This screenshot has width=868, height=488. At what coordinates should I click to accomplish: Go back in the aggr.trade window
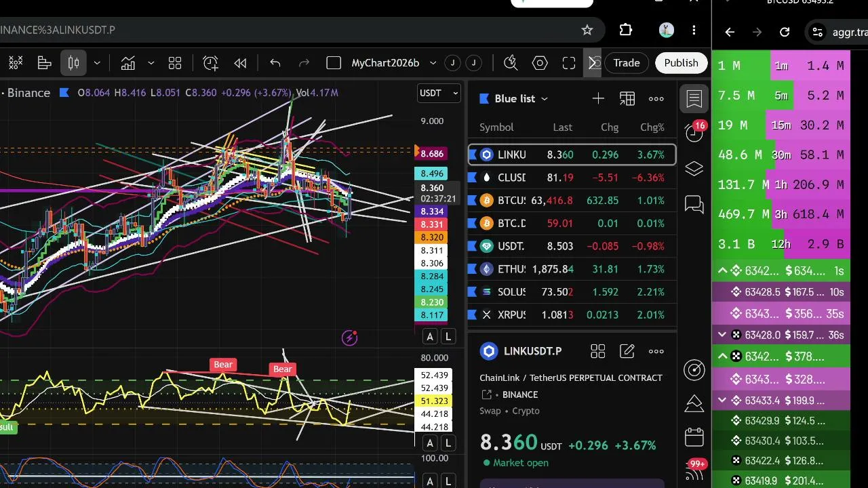[730, 32]
